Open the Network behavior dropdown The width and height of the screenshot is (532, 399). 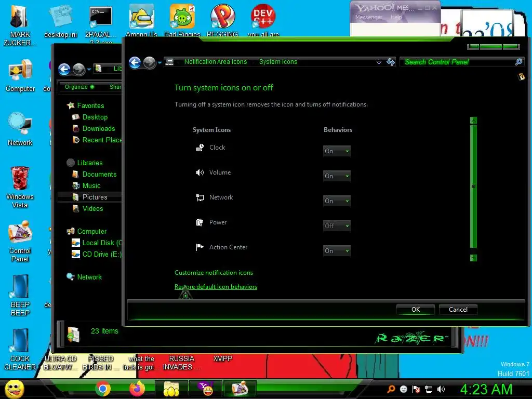[x=337, y=201]
